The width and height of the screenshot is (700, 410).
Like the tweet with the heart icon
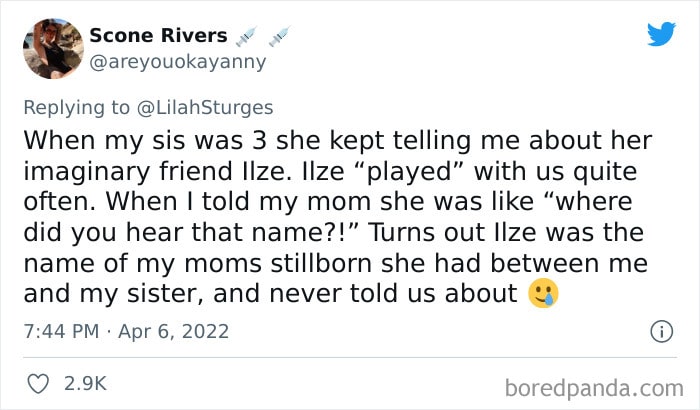38,384
